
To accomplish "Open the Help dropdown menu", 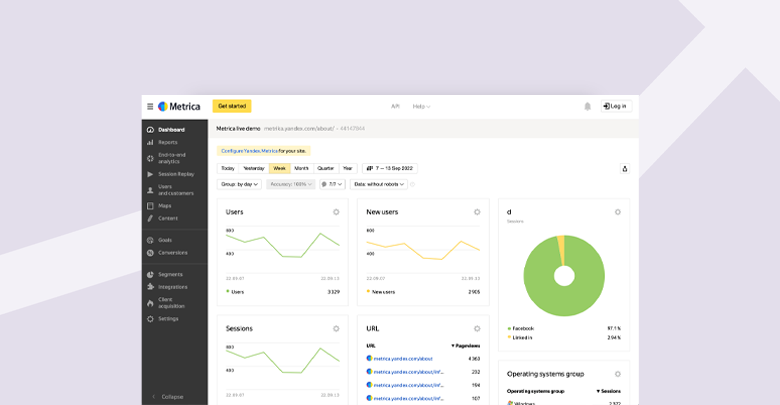I will 421,106.
